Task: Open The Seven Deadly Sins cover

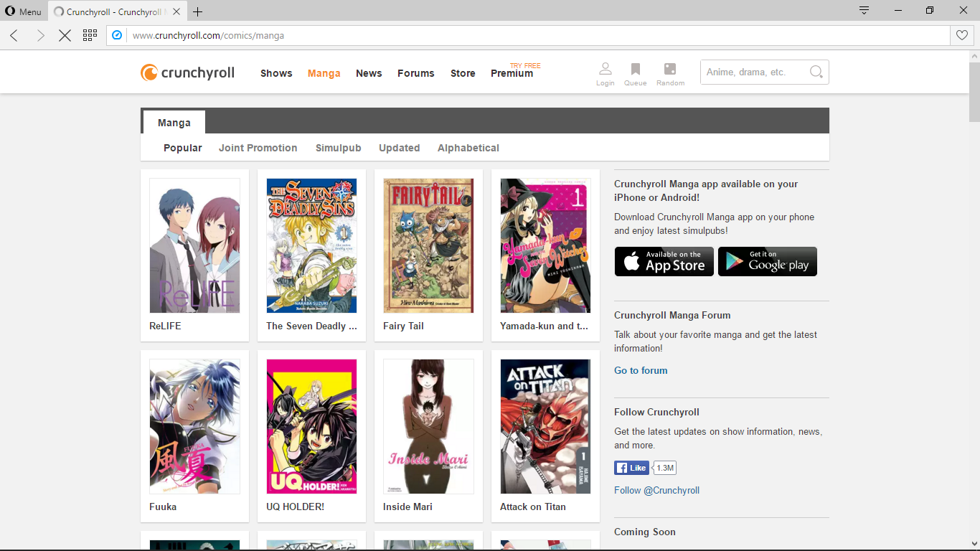Action: (311, 245)
